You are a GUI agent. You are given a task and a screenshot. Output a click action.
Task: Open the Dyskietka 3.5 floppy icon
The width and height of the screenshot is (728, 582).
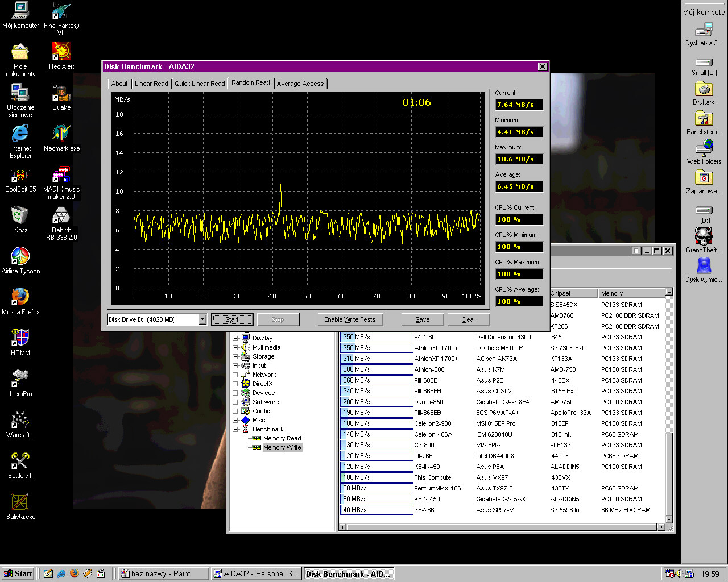(704, 34)
